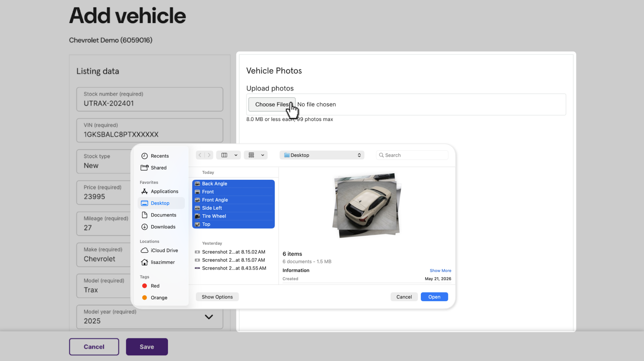Click the Tire Wheel file icon

point(197,216)
